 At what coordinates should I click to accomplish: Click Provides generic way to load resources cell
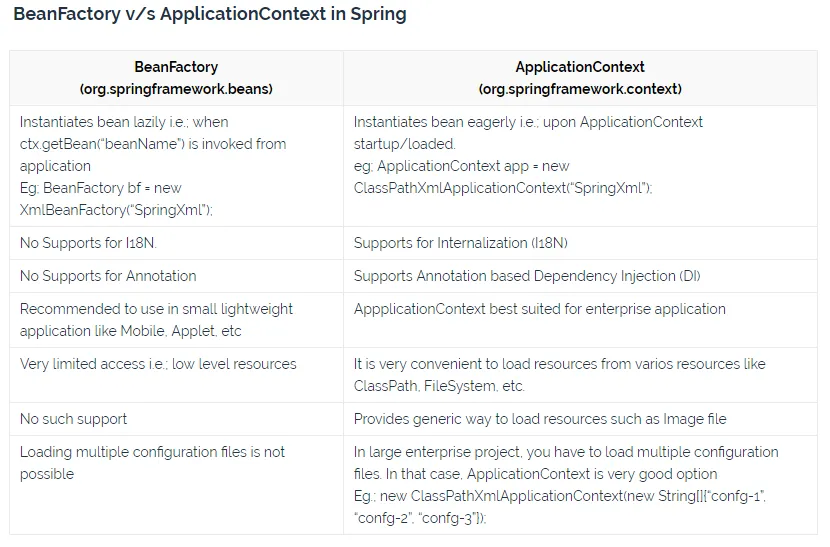[580, 419]
